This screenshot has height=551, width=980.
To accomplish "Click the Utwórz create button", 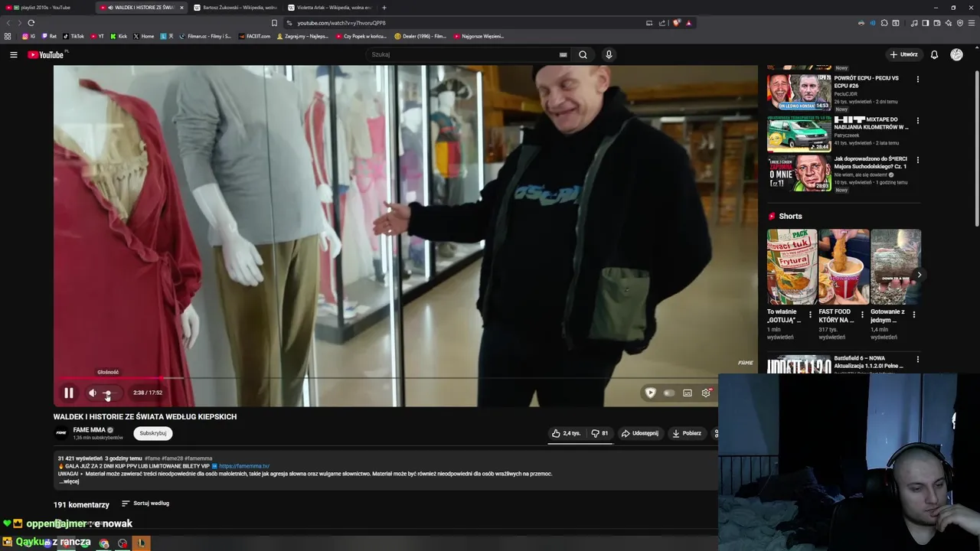I will click(903, 54).
